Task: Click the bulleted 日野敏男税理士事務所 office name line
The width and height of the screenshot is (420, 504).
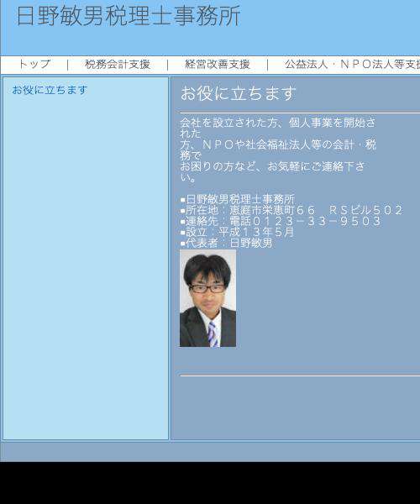Action: pos(238,199)
